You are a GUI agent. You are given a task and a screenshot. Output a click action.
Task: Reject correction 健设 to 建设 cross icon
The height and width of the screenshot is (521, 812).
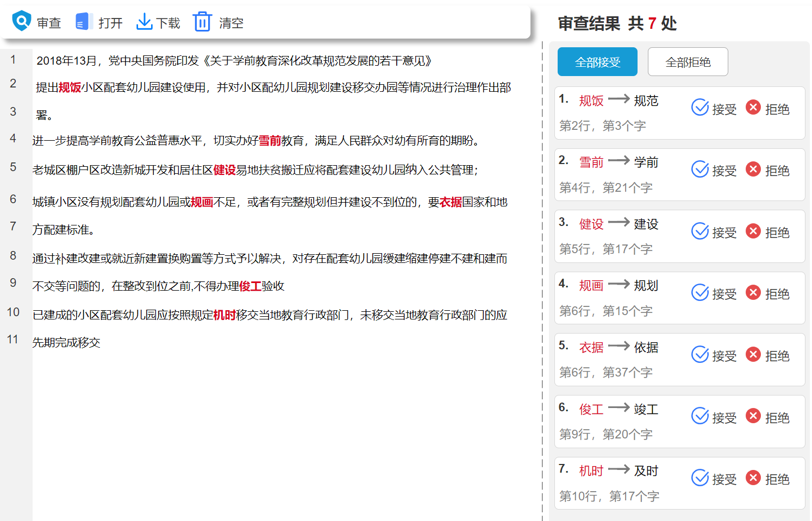(x=753, y=231)
